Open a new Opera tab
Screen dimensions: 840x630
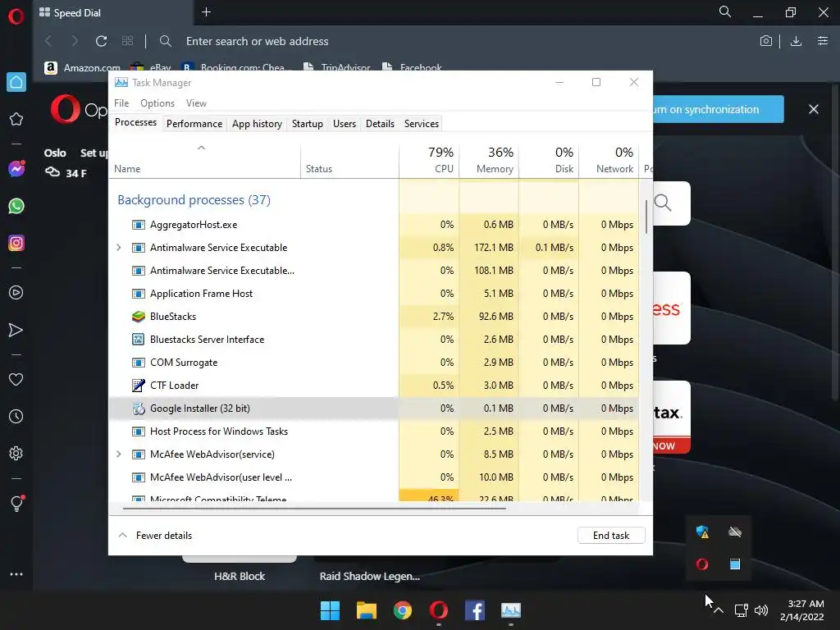206,11
